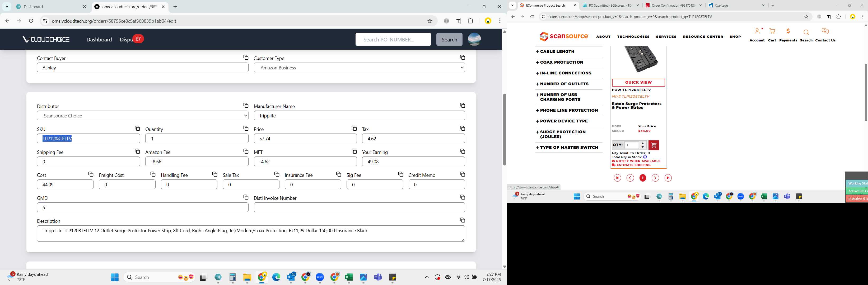Copy the Price field value
868x285 pixels.
pos(354,129)
